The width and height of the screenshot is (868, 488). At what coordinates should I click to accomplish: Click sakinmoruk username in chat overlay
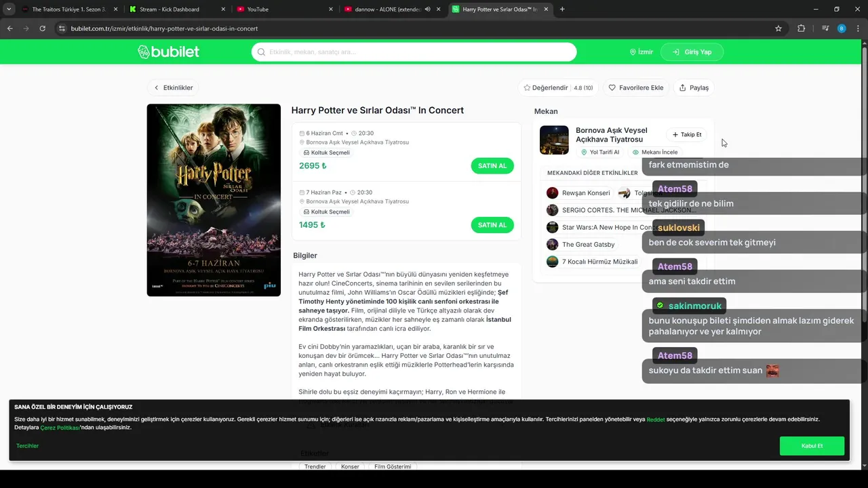coord(695,306)
